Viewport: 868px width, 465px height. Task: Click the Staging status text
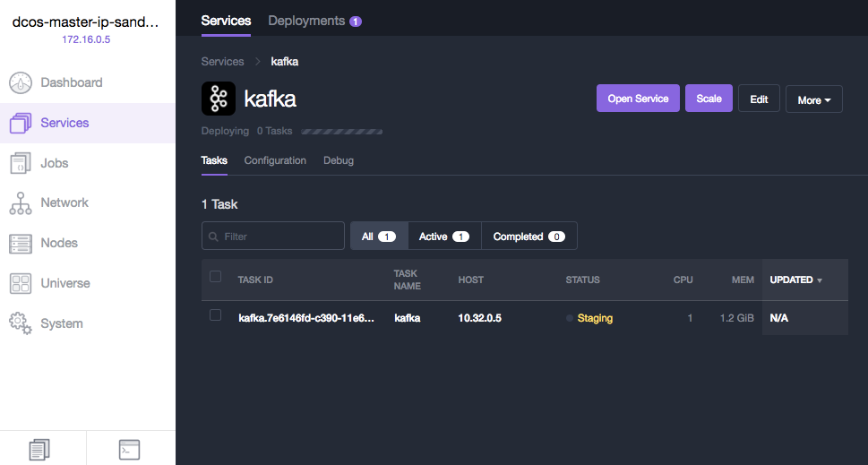click(595, 318)
